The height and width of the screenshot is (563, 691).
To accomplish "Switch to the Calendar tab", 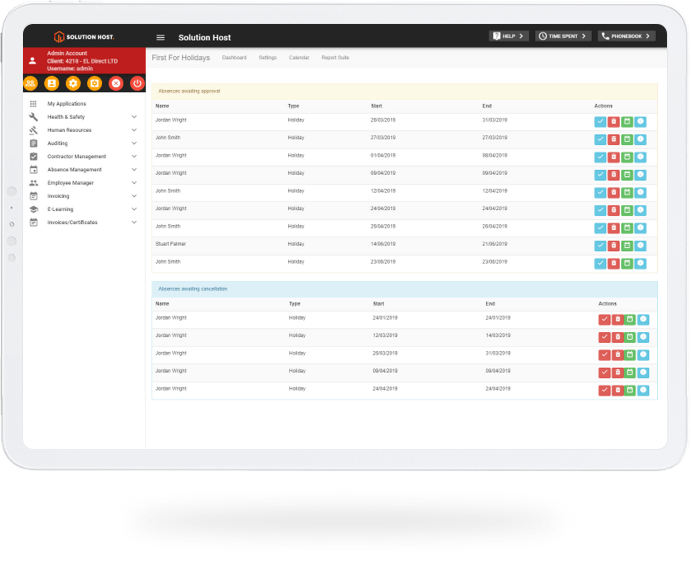I will pos(299,58).
